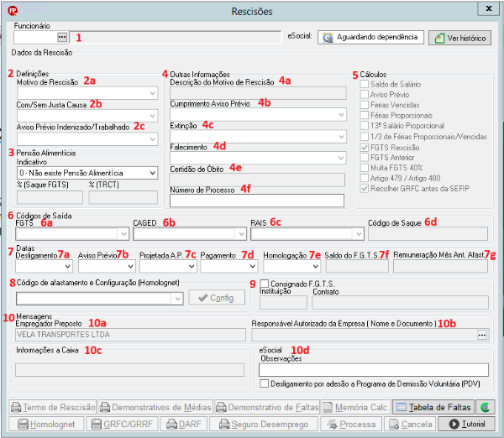Open Responsável Autorizado ellipsis lookup

pos(482,336)
